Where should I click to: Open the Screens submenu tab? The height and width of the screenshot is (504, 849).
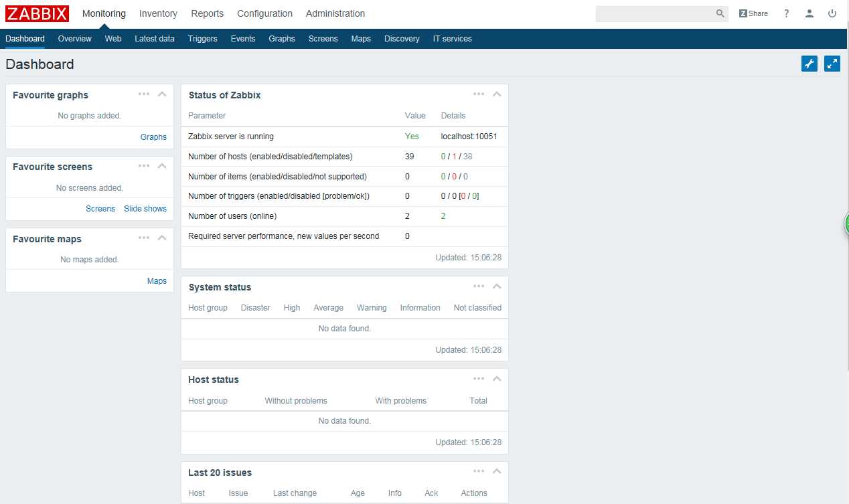click(x=323, y=39)
